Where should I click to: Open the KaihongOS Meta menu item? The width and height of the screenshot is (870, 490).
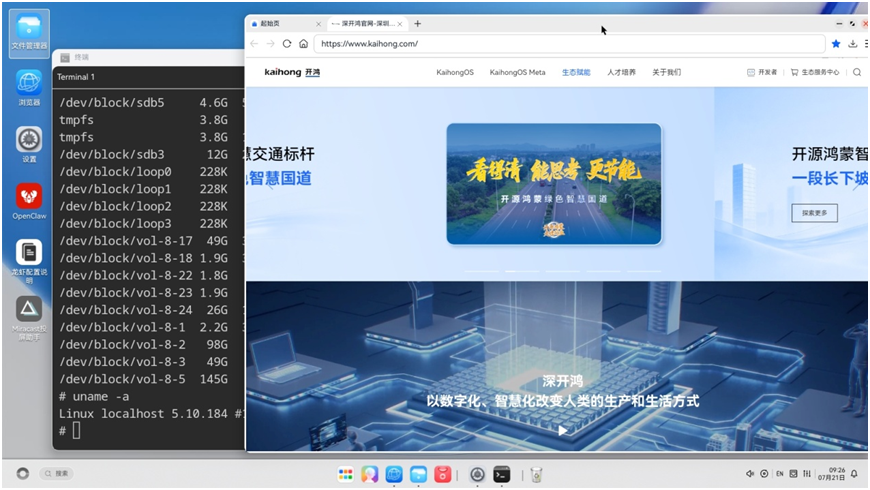(x=517, y=72)
